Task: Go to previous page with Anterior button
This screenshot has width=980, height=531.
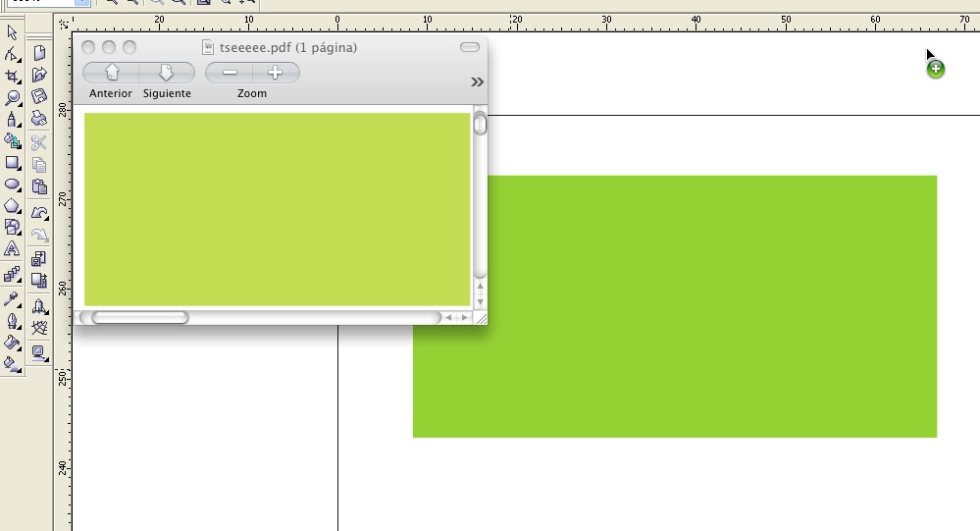Action: coord(111,73)
